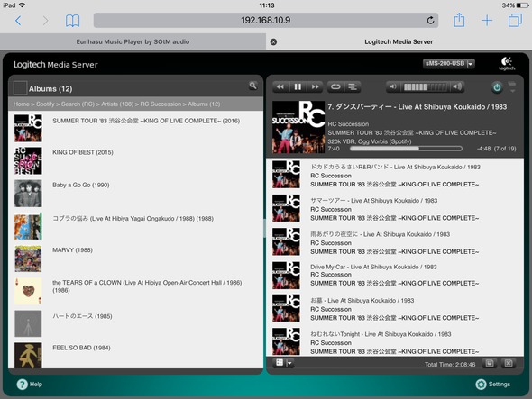Toggle repeat mode
532x399 pixels.
(335, 87)
